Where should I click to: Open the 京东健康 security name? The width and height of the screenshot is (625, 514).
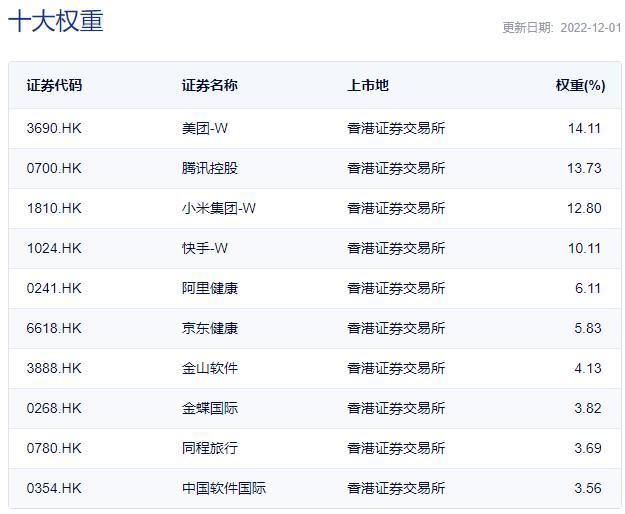pos(210,328)
